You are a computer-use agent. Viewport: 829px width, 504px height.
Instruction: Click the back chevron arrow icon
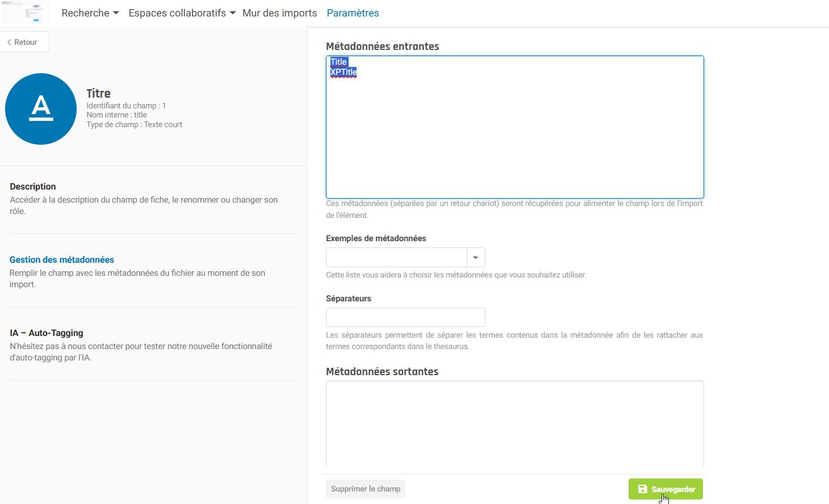[9, 43]
